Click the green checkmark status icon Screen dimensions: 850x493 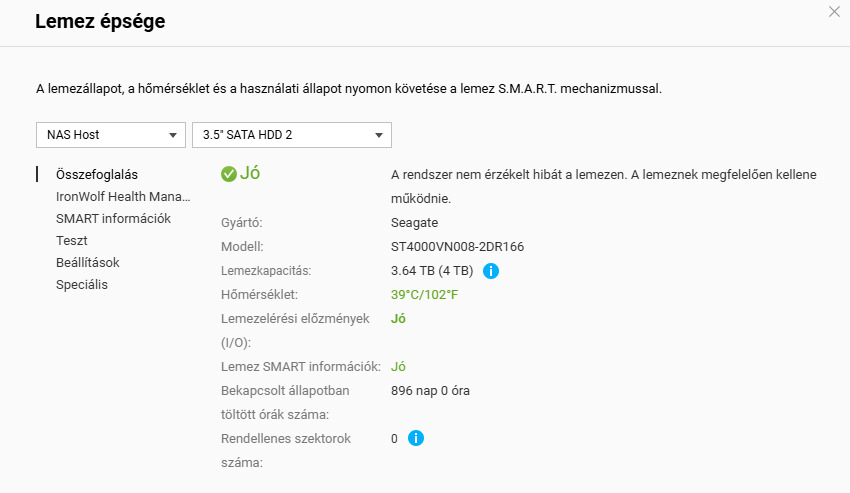[229, 174]
